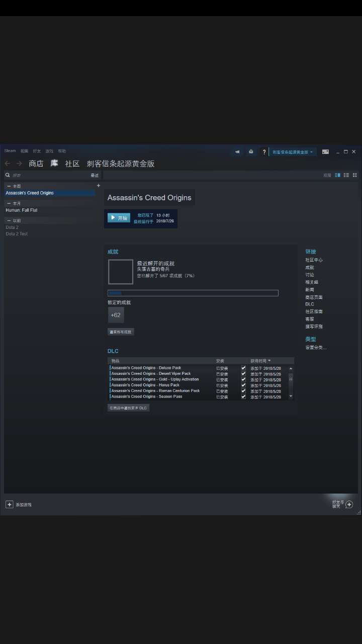Screen dimensions: 362x644
Task: Open Big Picture mode controller icon
Action: [325, 151]
